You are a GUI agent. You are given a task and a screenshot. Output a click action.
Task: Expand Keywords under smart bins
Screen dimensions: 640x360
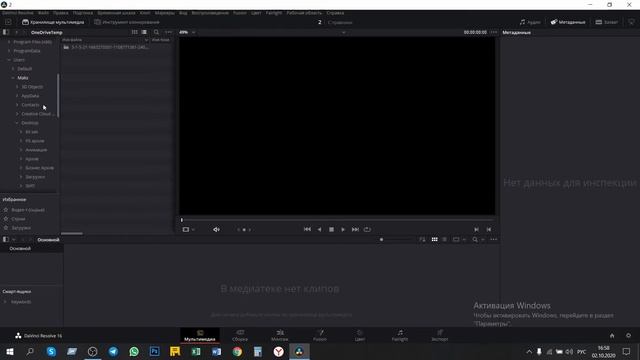(5, 302)
